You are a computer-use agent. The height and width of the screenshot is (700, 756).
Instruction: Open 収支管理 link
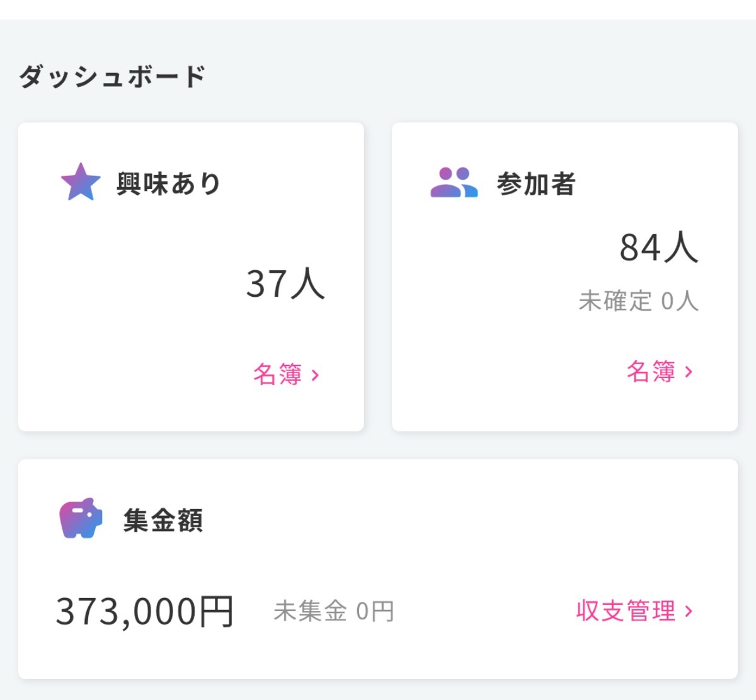click(626, 611)
